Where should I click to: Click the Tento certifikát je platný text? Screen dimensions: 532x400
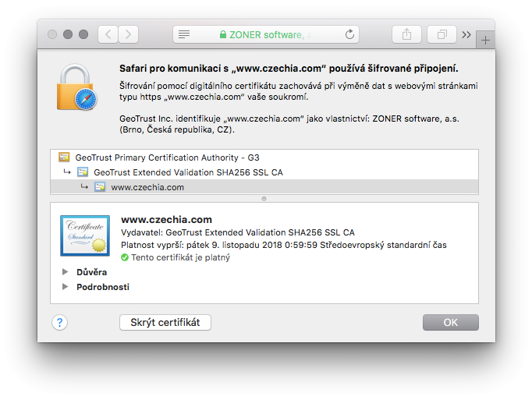[x=180, y=257]
